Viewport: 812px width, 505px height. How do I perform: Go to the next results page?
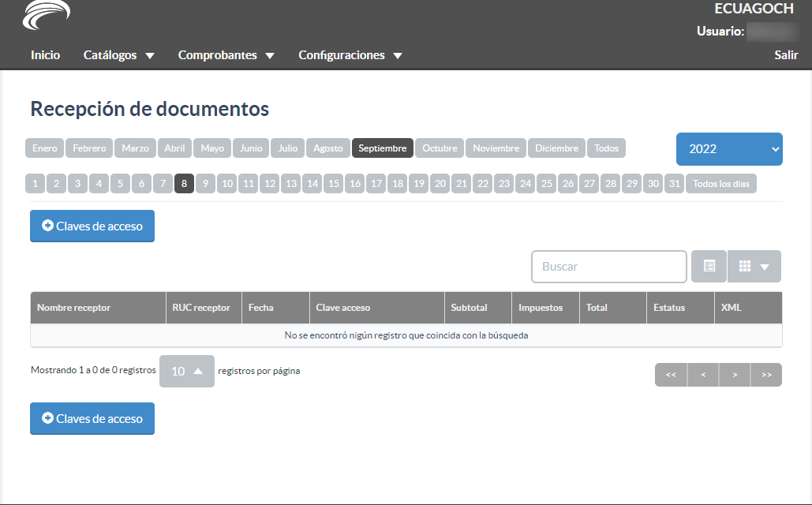(x=735, y=375)
